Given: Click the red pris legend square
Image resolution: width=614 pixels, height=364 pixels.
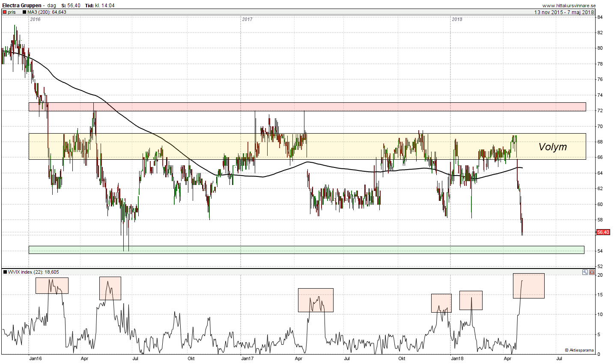Looking at the screenshot, I should [x=4, y=12].
